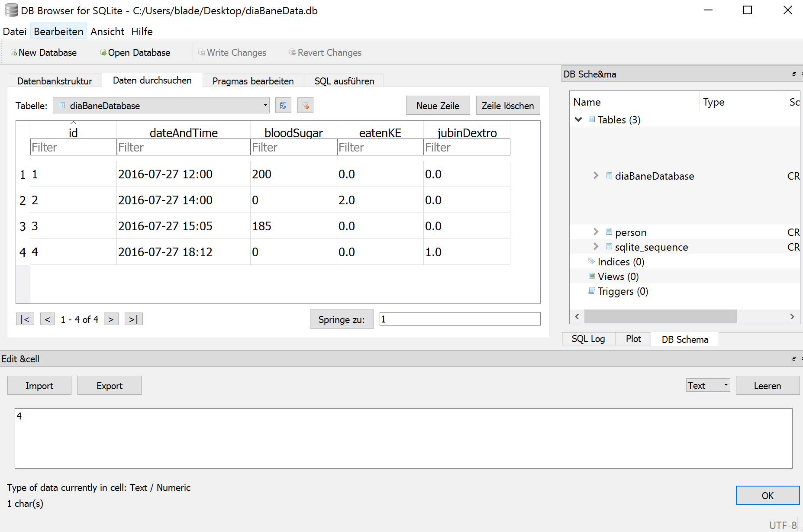The image size is (803, 532).
Task: Select jubinDextro cell 1.0
Action: [x=467, y=251]
